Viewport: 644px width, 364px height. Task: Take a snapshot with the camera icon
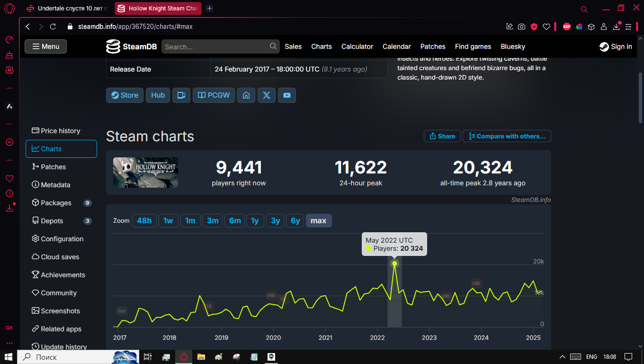(x=521, y=27)
